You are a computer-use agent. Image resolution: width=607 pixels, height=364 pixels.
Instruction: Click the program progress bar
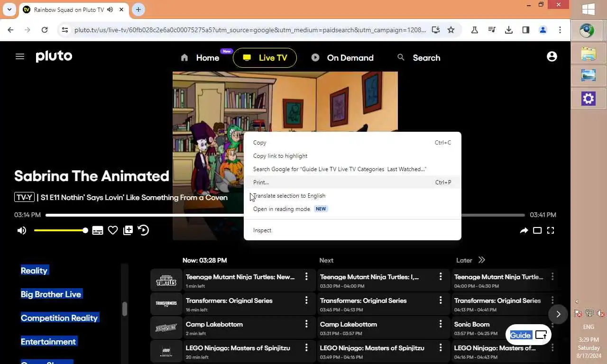click(285, 215)
